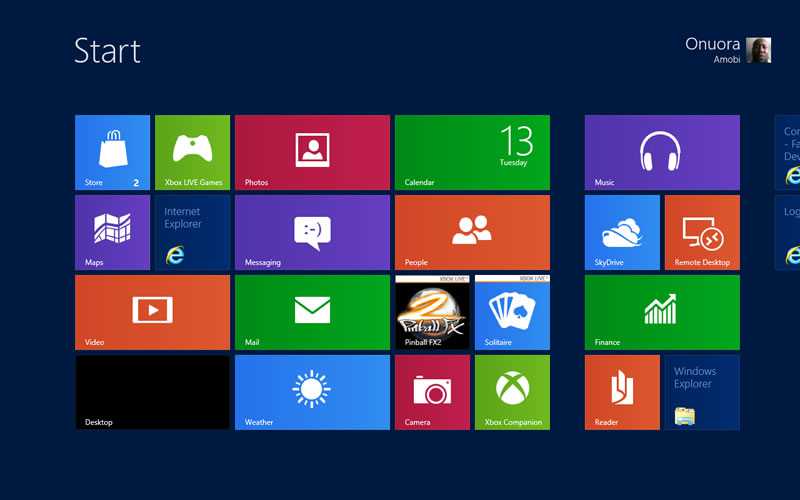Open the Finance chart tile
Viewport: 800px width, 500px height.
point(662,312)
